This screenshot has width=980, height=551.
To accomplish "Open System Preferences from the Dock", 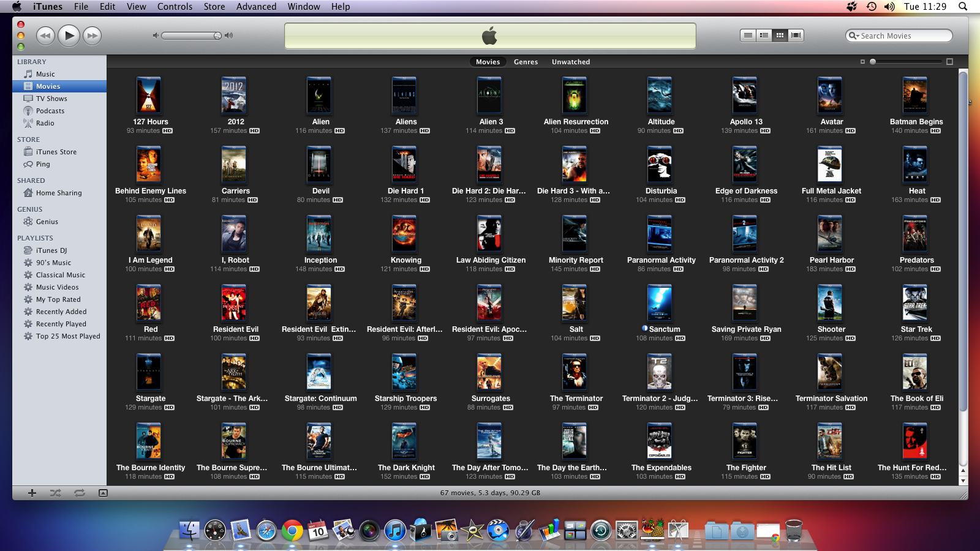I will 627,530.
